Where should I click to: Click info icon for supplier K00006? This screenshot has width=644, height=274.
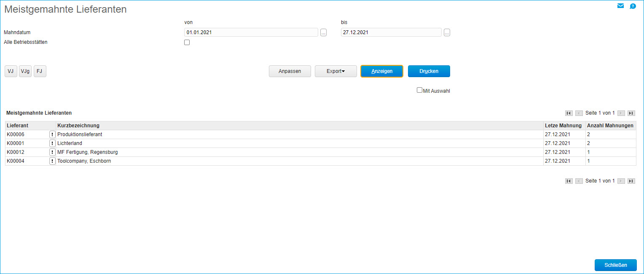[x=52, y=134]
